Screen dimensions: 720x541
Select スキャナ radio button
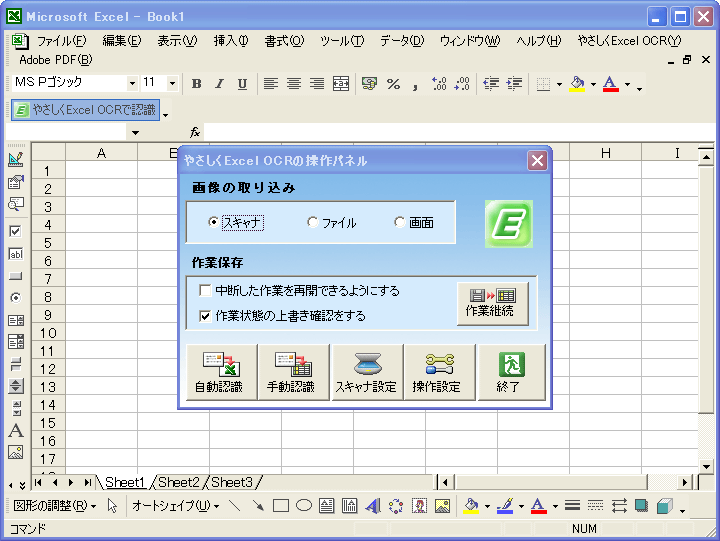point(213,222)
